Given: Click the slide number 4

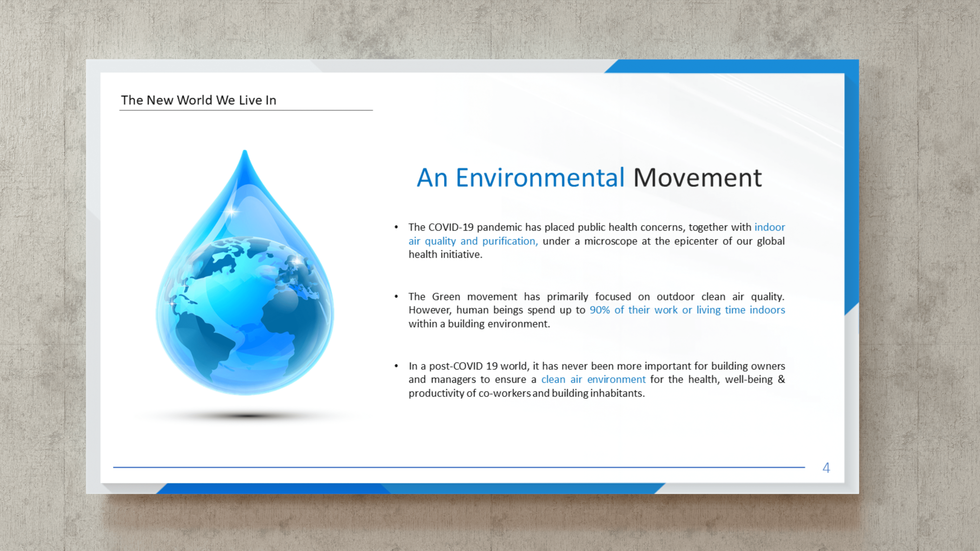Looking at the screenshot, I should [x=826, y=467].
